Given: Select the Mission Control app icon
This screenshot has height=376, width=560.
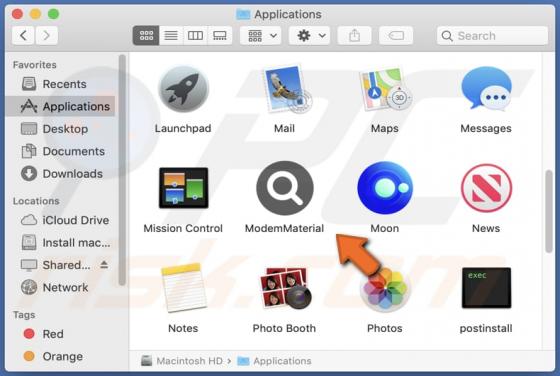Looking at the screenshot, I should [x=183, y=188].
